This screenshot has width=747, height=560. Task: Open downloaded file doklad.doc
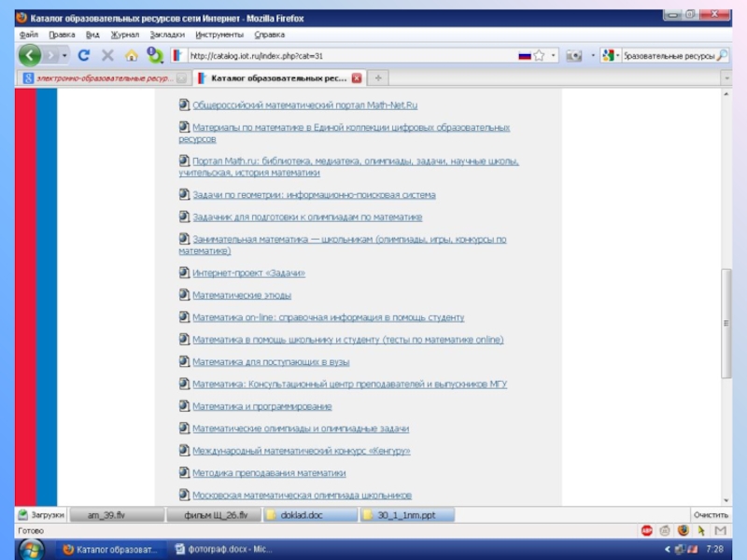(x=311, y=515)
